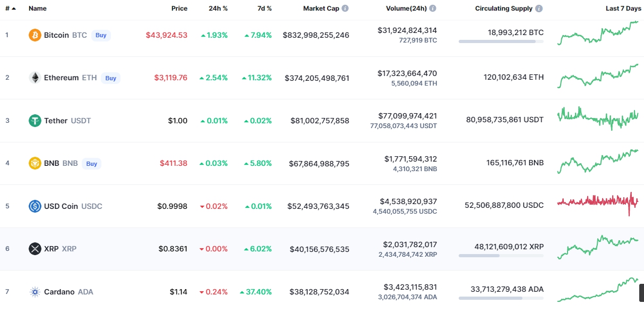
Task: Sort the table by Price column
Action: coord(179,9)
